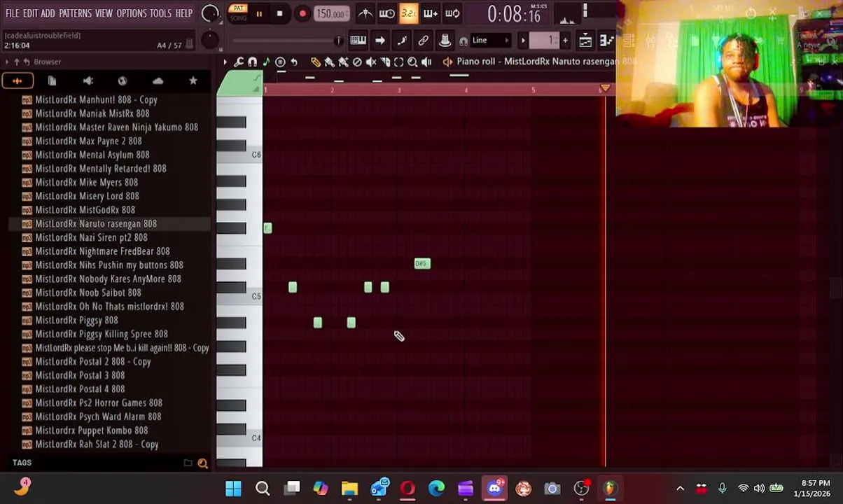
Task: Toggle loop recording icon
Action: [452, 13]
